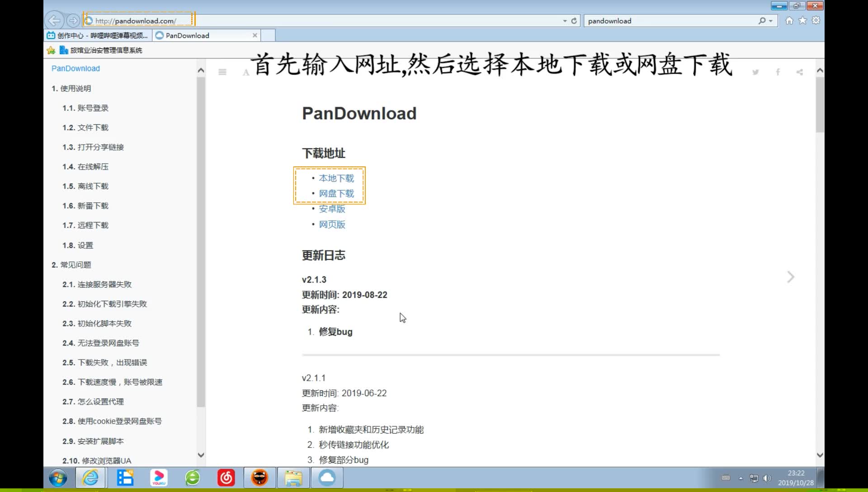This screenshot has width=868, height=492.
Task: Click the page scrollbar up arrow
Action: [820, 71]
